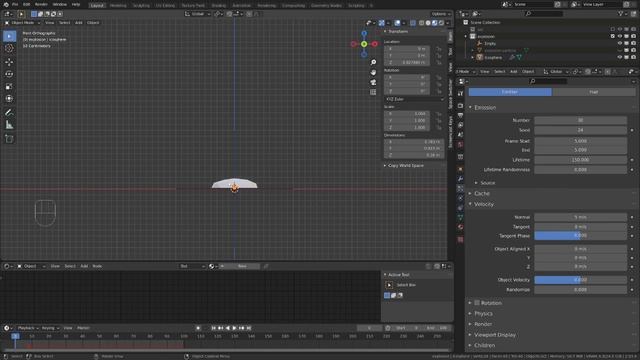This screenshot has width=640, height=360.
Task: Open the Playback menu in timeline
Action: pyautogui.click(x=27, y=328)
